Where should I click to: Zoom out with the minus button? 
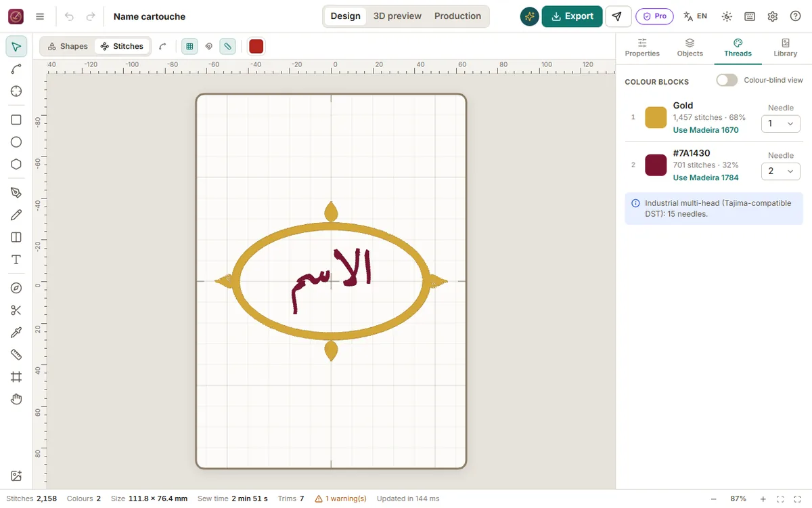pyautogui.click(x=713, y=499)
